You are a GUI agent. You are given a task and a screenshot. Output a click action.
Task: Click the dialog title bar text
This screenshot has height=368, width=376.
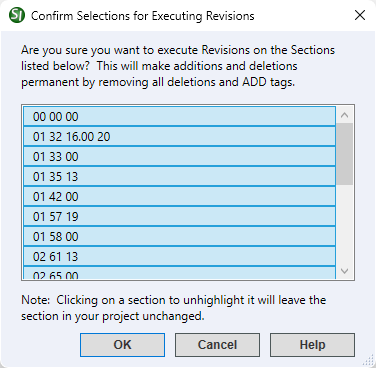pyautogui.click(x=143, y=16)
